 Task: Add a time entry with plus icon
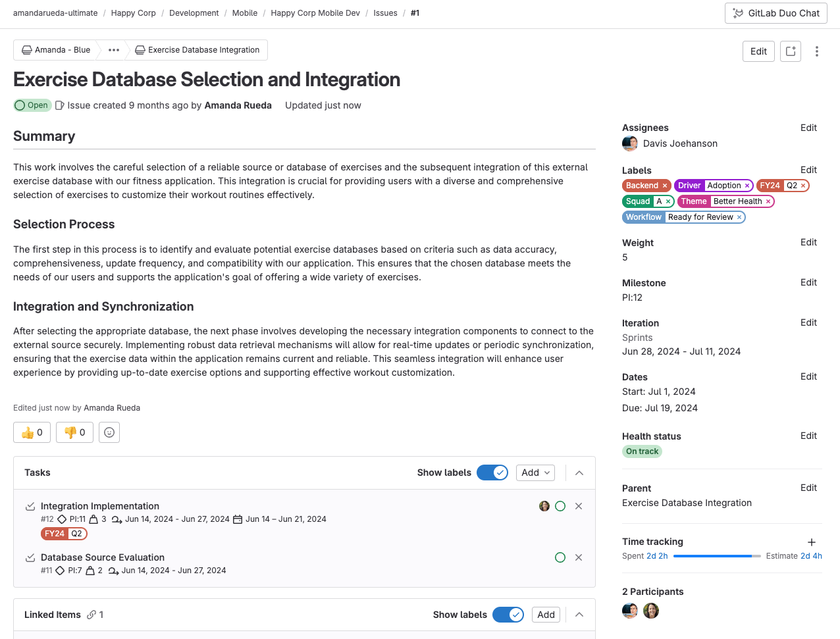tap(812, 542)
